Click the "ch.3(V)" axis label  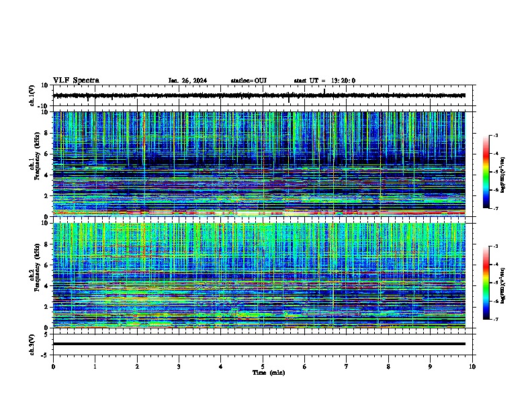[x=32, y=345]
